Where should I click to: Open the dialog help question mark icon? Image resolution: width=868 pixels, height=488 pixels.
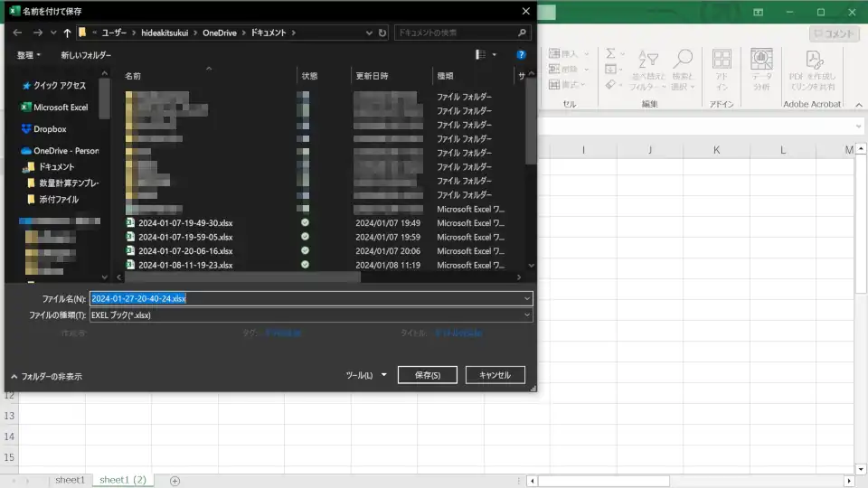point(521,55)
